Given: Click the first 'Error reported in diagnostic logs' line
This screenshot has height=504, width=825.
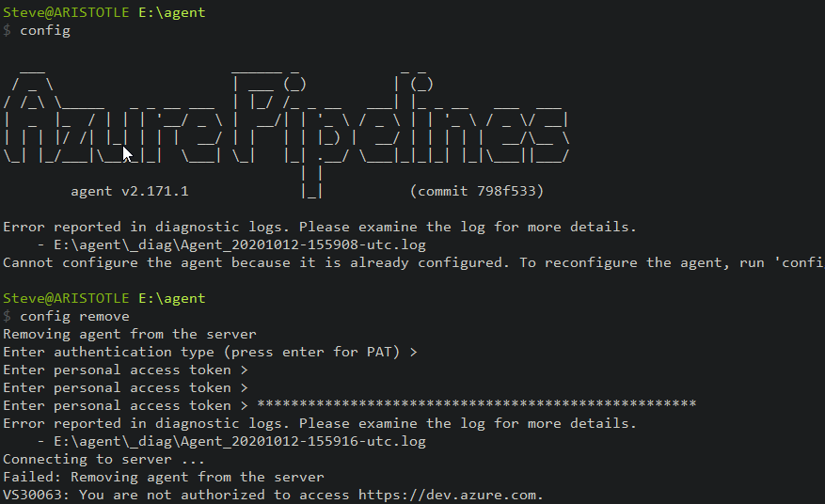Looking at the screenshot, I should [x=320, y=228].
